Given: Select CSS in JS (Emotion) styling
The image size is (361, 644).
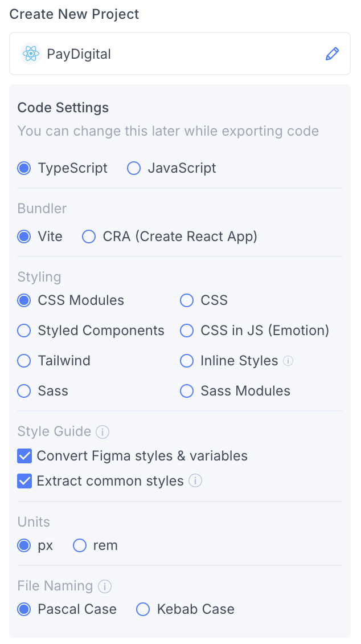Looking at the screenshot, I should click(187, 330).
